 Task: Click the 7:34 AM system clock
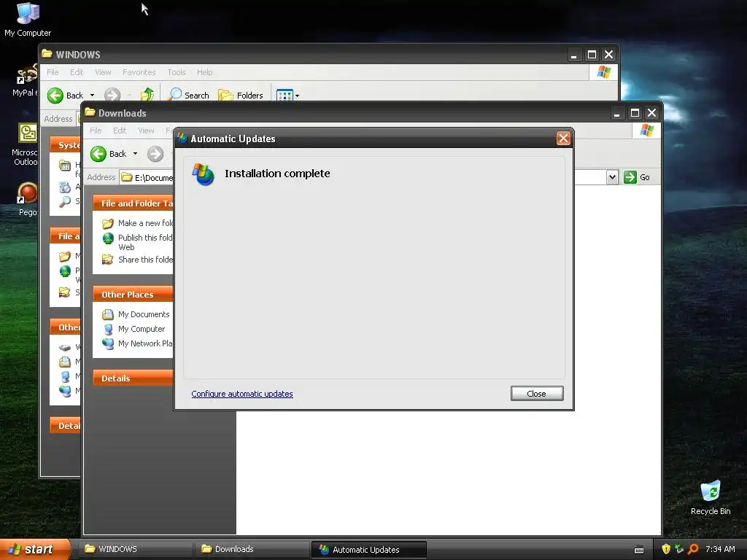click(x=720, y=549)
